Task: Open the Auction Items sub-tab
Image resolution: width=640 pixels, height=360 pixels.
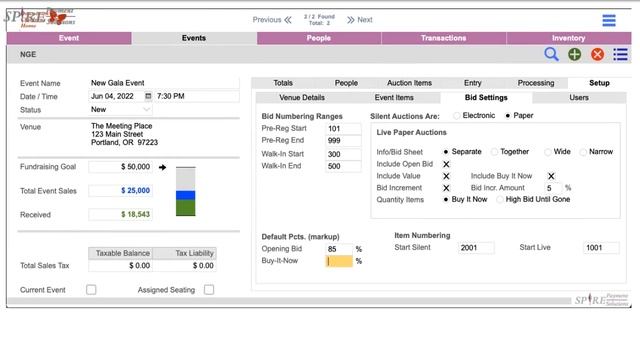Action: click(x=409, y=83)
